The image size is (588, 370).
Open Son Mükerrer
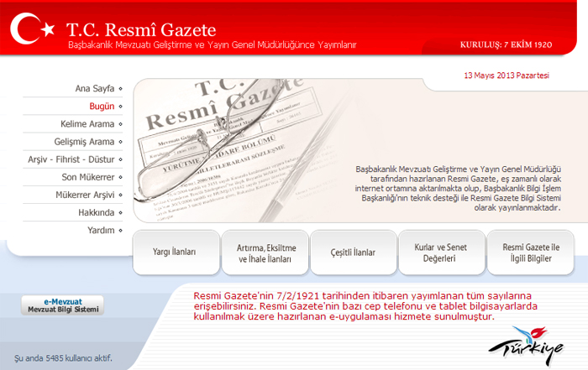point(88,177)
